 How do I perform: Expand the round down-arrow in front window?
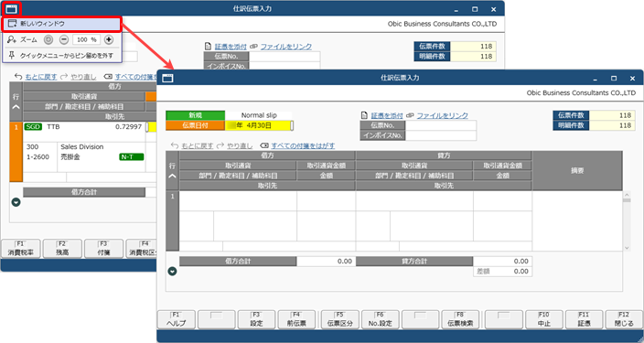pos(173,271)
